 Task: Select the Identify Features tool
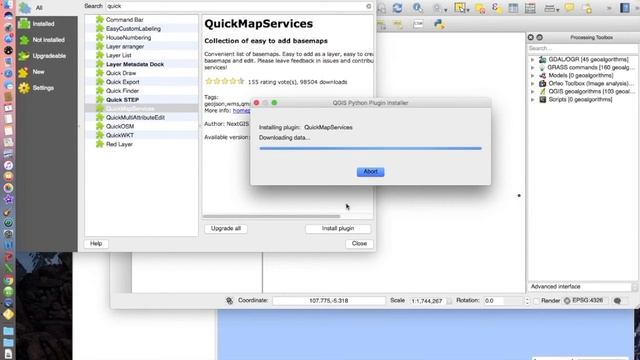(x=418, y=8)
